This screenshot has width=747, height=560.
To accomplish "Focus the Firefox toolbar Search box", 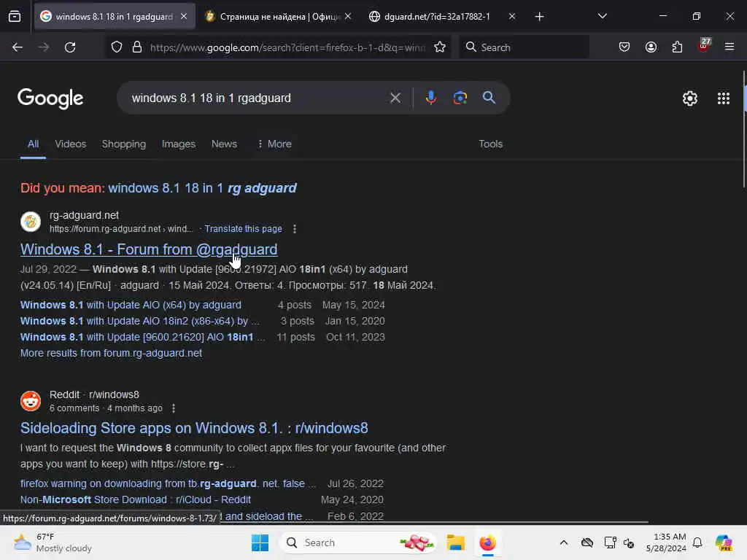I will (x=524, y=47).
